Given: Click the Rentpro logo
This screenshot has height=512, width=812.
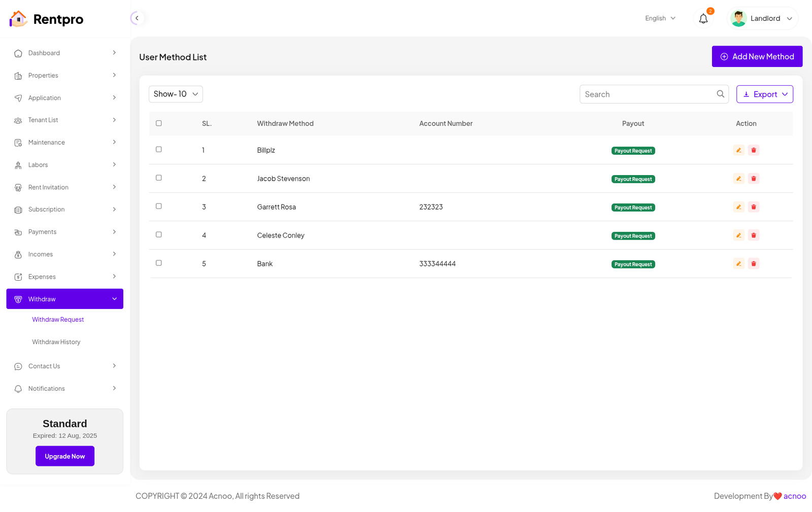Looking at the screenshot, I should point(46,19).
